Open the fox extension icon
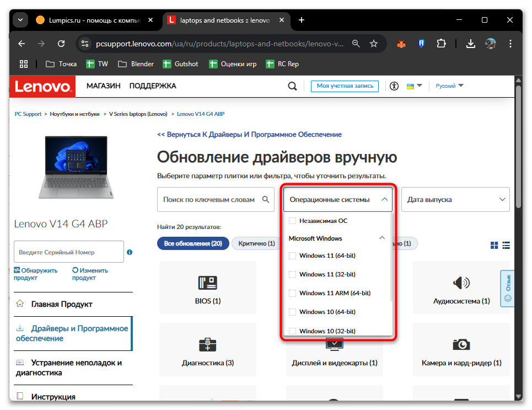 pos(401,44)
